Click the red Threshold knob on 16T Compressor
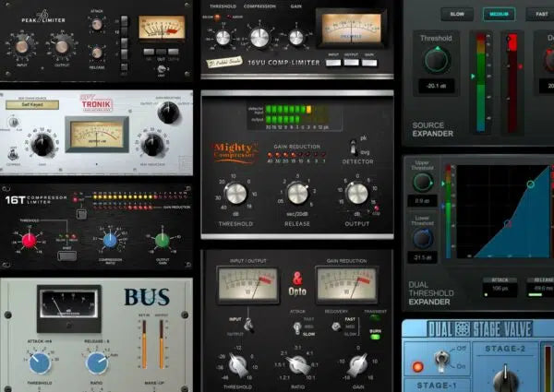554x392 pixels. pyautogui.click(x=30, y=241)
